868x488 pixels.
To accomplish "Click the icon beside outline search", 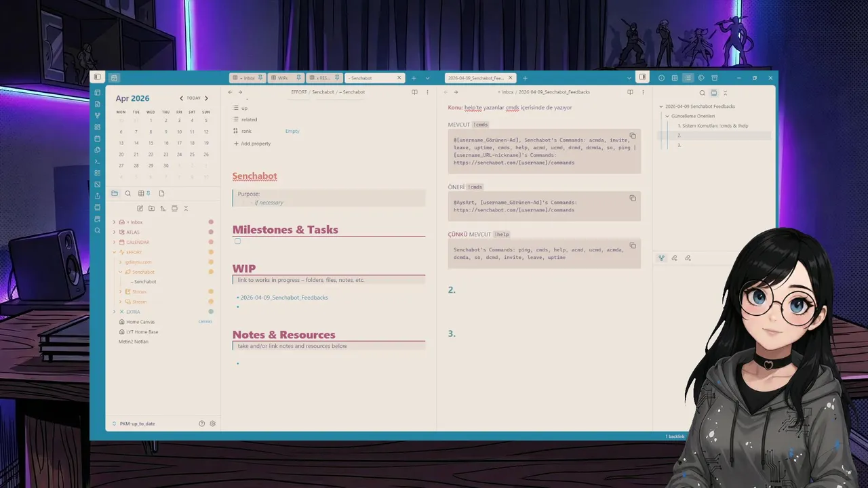I will point(713,93).
